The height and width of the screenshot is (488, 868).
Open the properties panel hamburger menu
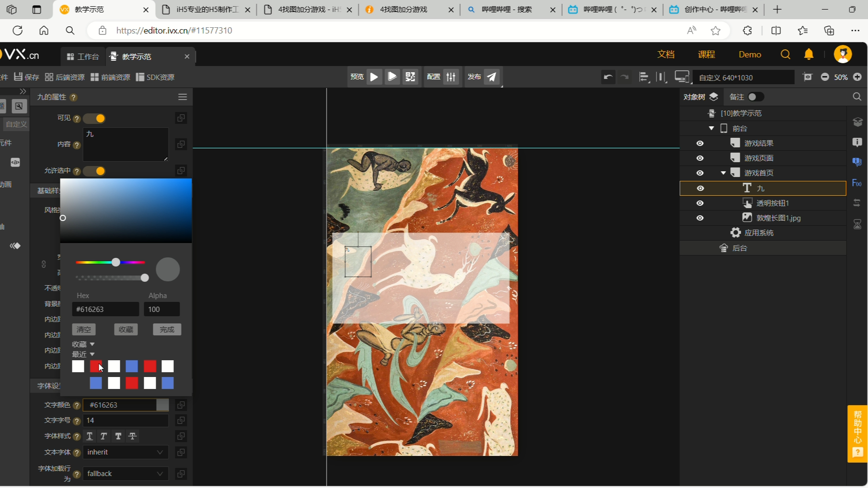coord(182,97)
